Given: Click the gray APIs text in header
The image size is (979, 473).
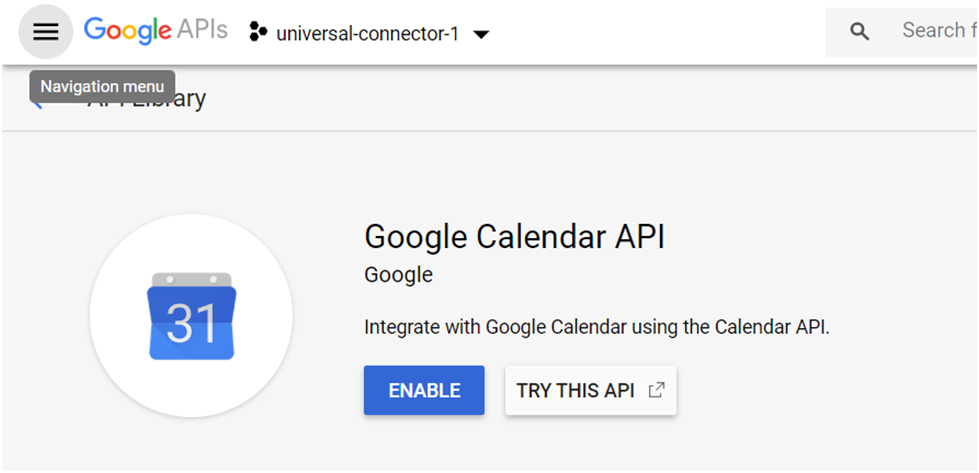Looking at the screenshot, I should click(202, 29).
